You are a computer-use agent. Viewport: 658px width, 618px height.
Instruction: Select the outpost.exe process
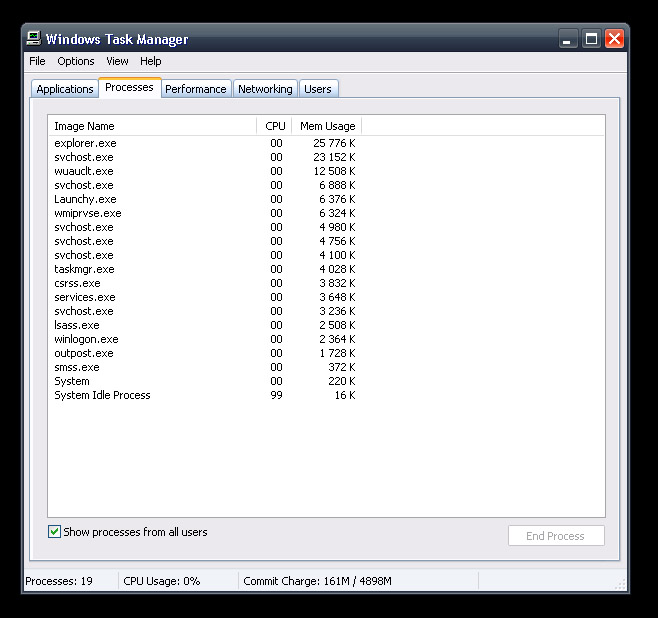(205, 353)
